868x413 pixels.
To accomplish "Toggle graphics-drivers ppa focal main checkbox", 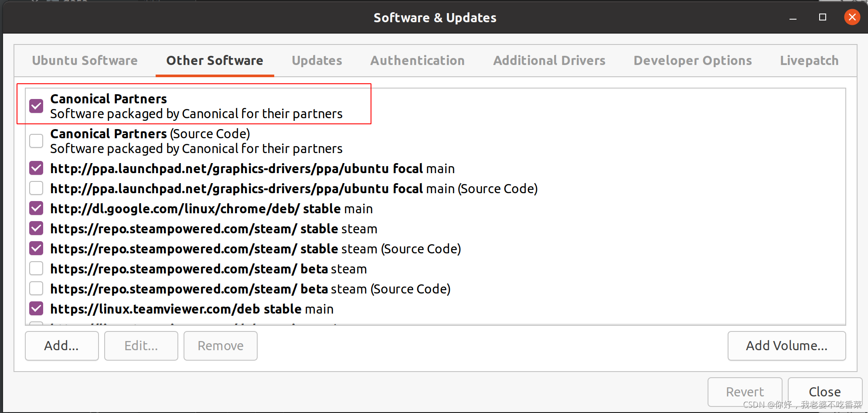I will pyautogui.click(x=36, y=168).
